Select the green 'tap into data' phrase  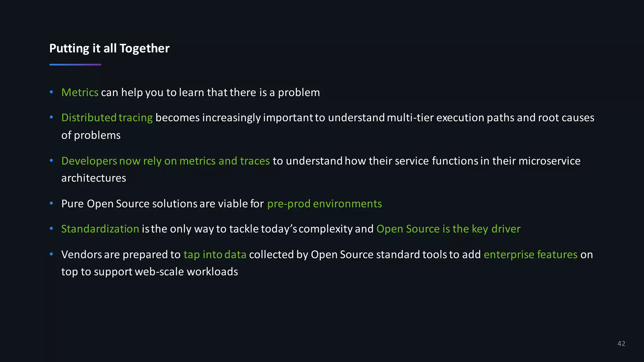pos(215,255)
